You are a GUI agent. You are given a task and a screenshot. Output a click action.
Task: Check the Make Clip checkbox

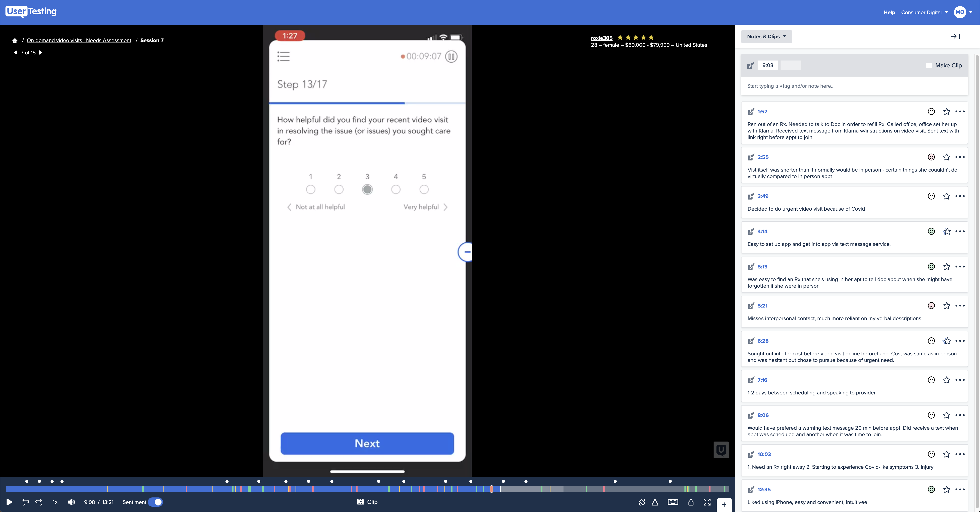(x=929, y=65)
